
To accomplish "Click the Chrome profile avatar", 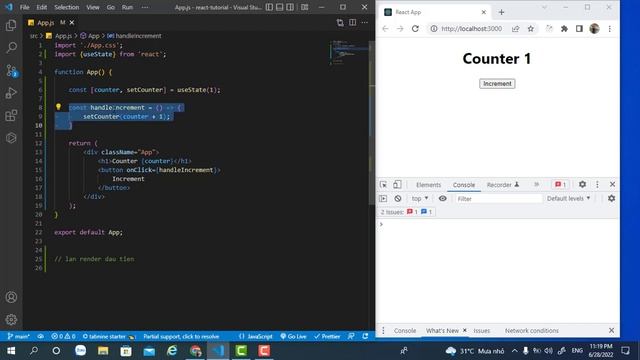I will click(x=594, y=29).
